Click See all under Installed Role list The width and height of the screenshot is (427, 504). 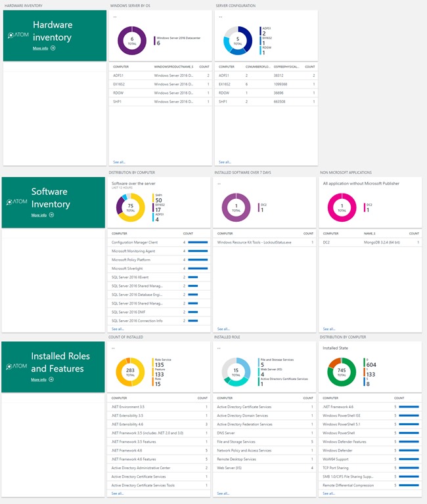[223, 493]
